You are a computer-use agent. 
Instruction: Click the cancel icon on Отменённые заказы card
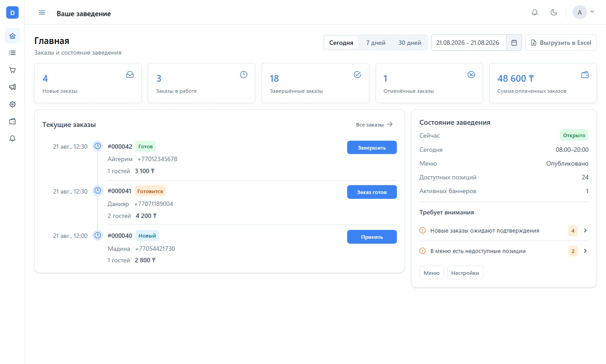[x=471, y=75]
